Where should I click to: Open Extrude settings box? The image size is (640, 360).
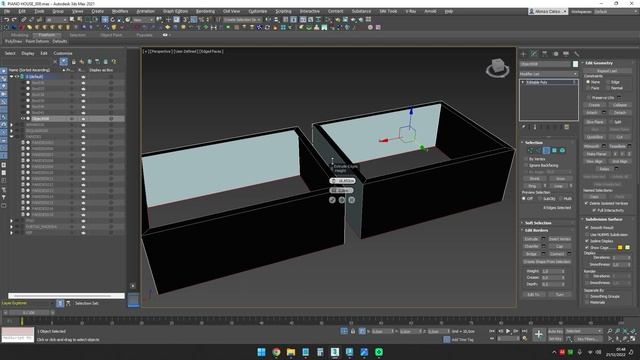click(x=544, y=239)
